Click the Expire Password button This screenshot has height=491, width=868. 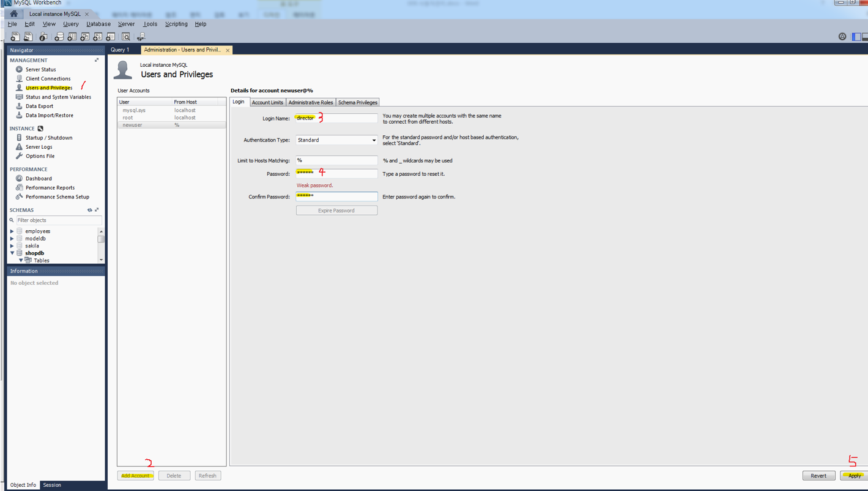coord(336,211)
